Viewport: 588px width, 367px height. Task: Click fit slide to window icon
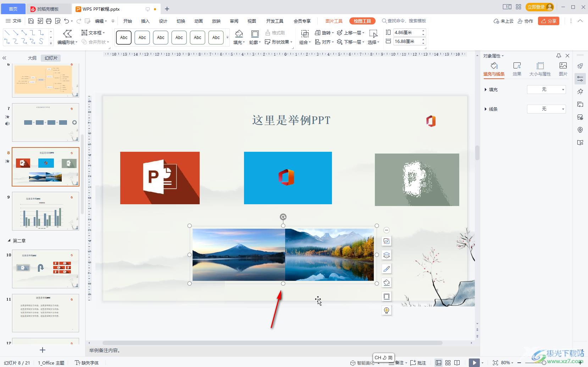pos(495,363)
